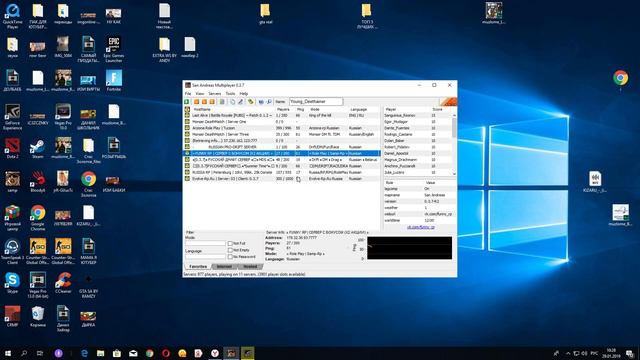Enable the Not Full filter checkbox
Viewport: 640px width, 360px height.
pyautogui.click(x=230, y=244)
